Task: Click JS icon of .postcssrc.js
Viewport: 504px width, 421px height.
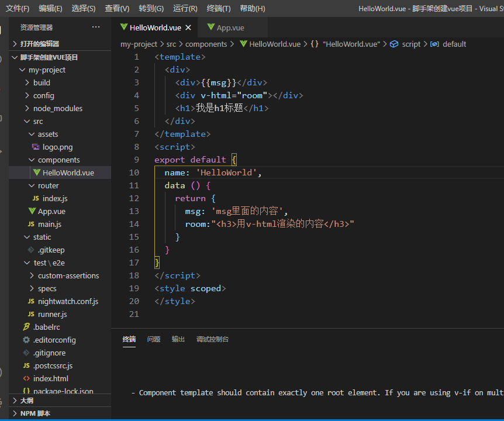Action: tap(26, 365)
